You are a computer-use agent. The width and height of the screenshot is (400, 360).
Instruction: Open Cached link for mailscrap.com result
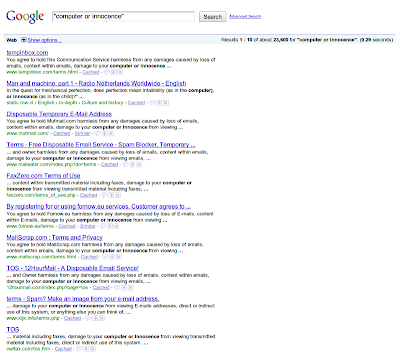click(89, 257)
